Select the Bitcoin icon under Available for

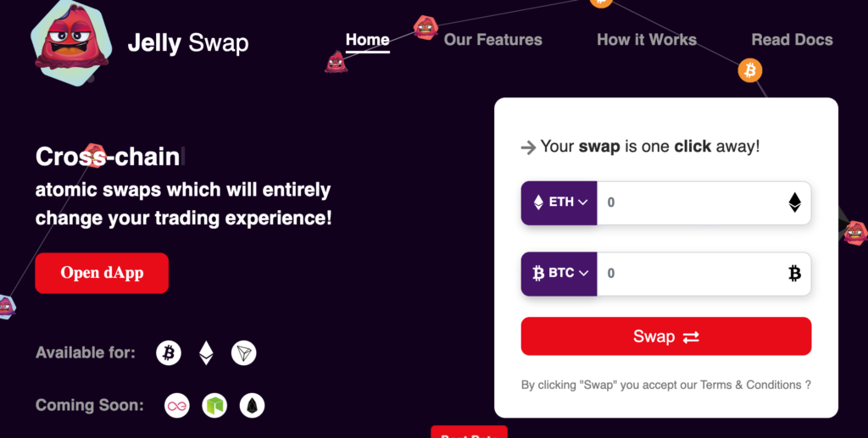point(169,352)
